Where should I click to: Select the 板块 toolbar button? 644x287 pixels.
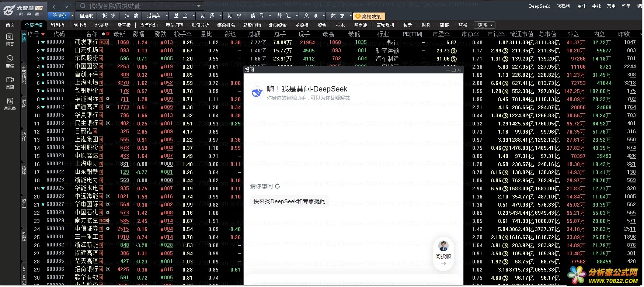coord(109,16)
